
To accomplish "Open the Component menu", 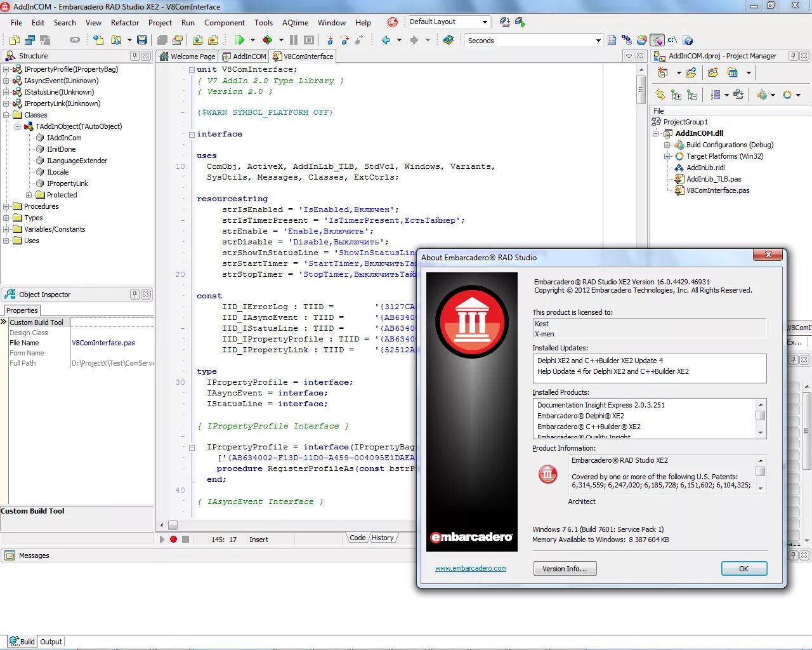I will coord(225,23).
